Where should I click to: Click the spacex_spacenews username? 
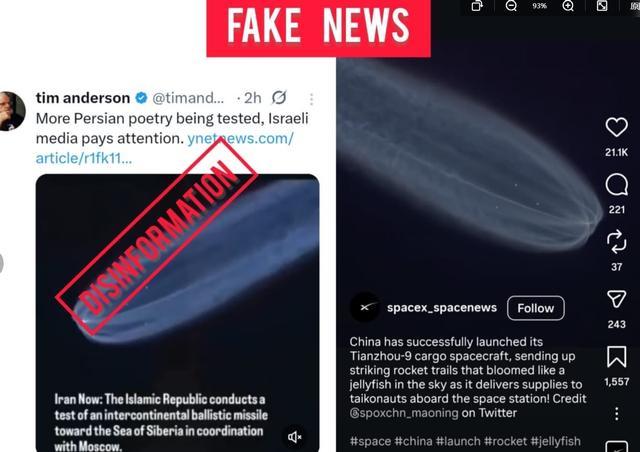[x=442, y=307]
